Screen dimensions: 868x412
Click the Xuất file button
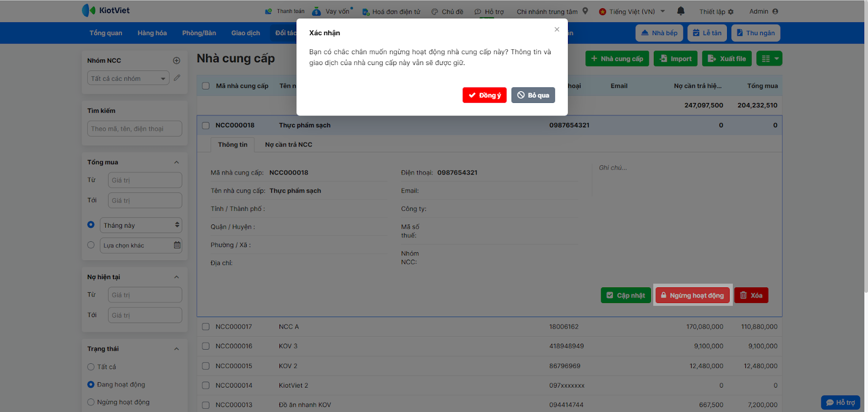[x=727, y=59]
